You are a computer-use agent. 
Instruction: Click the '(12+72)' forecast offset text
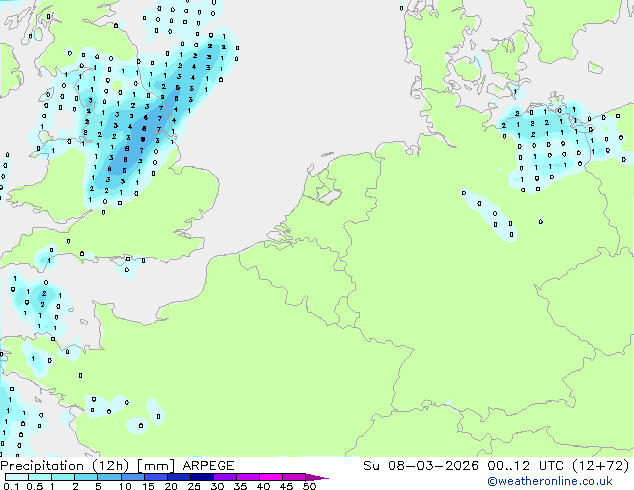pyautogui.click(x=601, y=466)
